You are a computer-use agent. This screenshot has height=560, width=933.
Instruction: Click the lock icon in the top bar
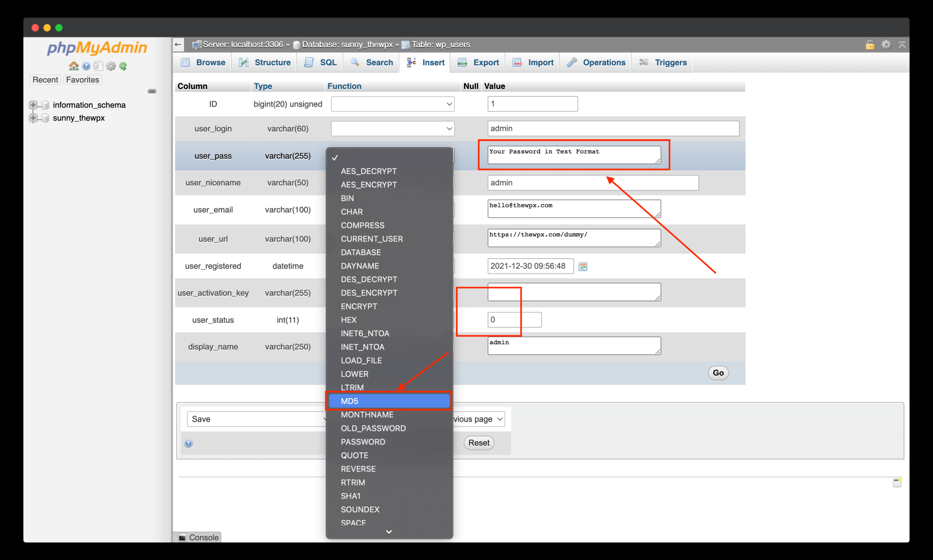tap(870, 45)
